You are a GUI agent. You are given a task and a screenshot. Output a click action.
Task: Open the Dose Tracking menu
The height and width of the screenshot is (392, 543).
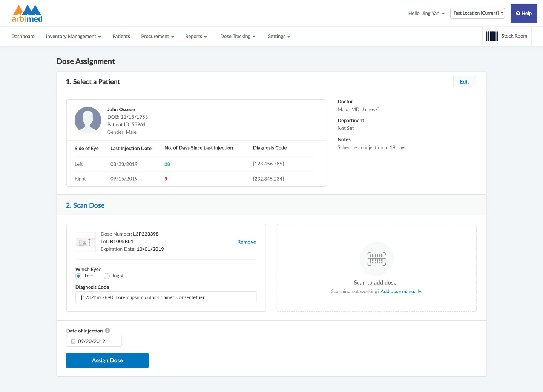click(x=238, y=37)
